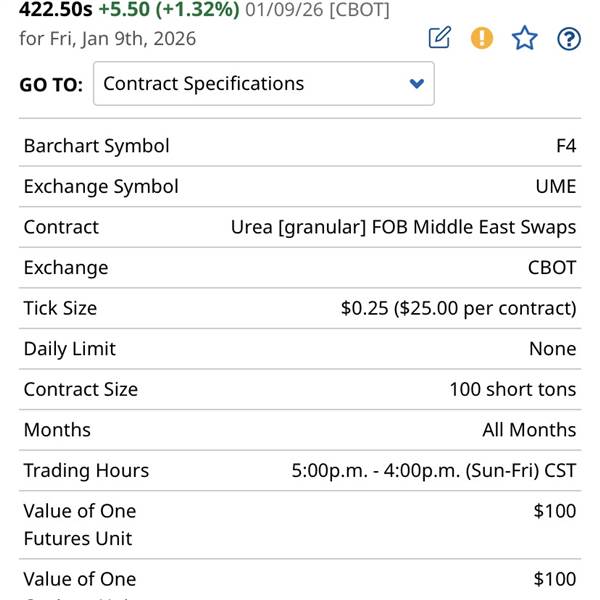Click the Tick Size $0.25 value

[x=458, y=308]
